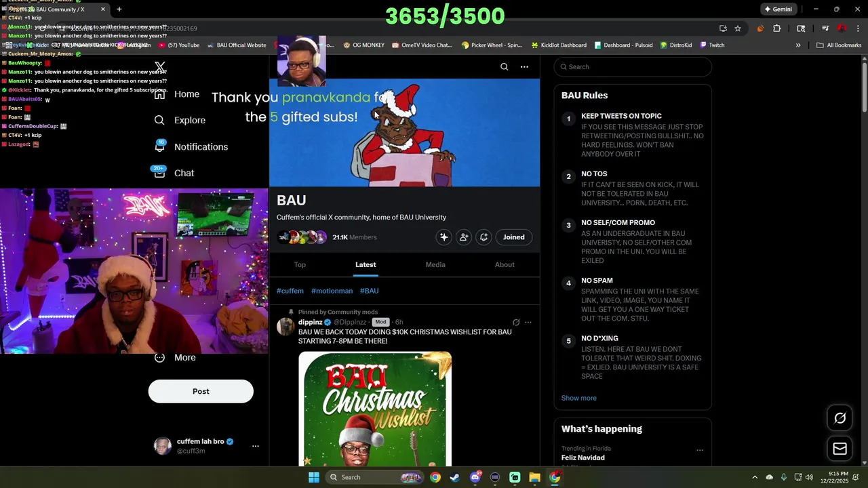The width and height of the screenshot is (868, 488).
Task: Open the YouTube bookmark
Action: (179, 45)
